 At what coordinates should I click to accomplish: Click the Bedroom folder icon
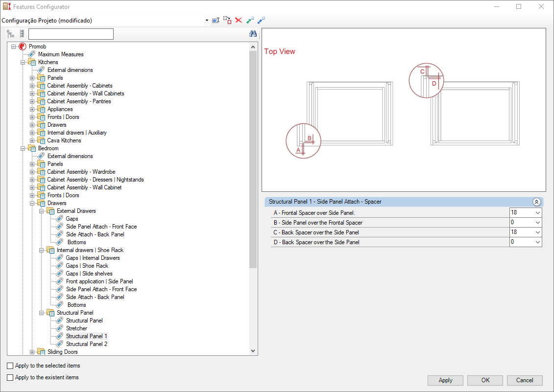point(32,148)
